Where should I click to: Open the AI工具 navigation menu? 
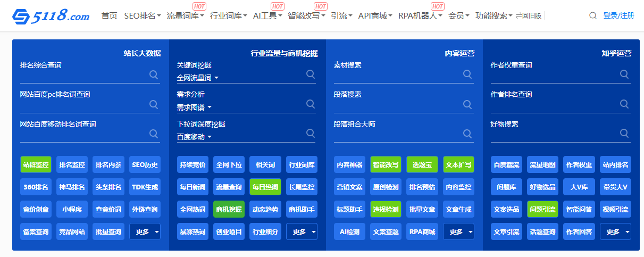pyautogui.click(x=268, y=16)
